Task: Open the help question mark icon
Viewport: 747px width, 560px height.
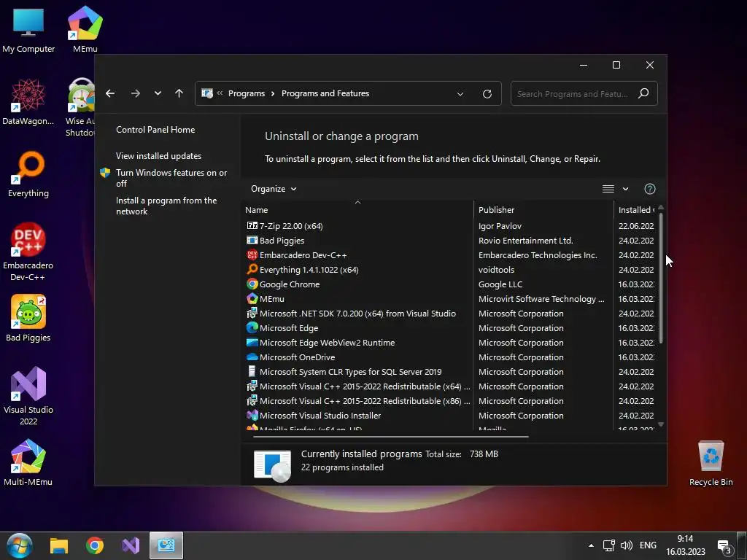Action: click(x=650, y=189)
